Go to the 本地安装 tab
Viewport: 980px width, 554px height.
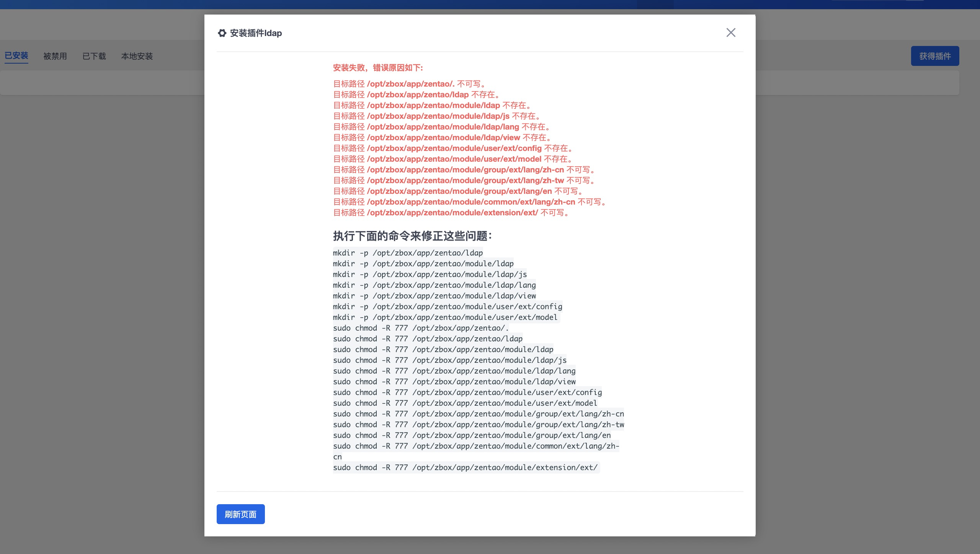pos(137,56)
